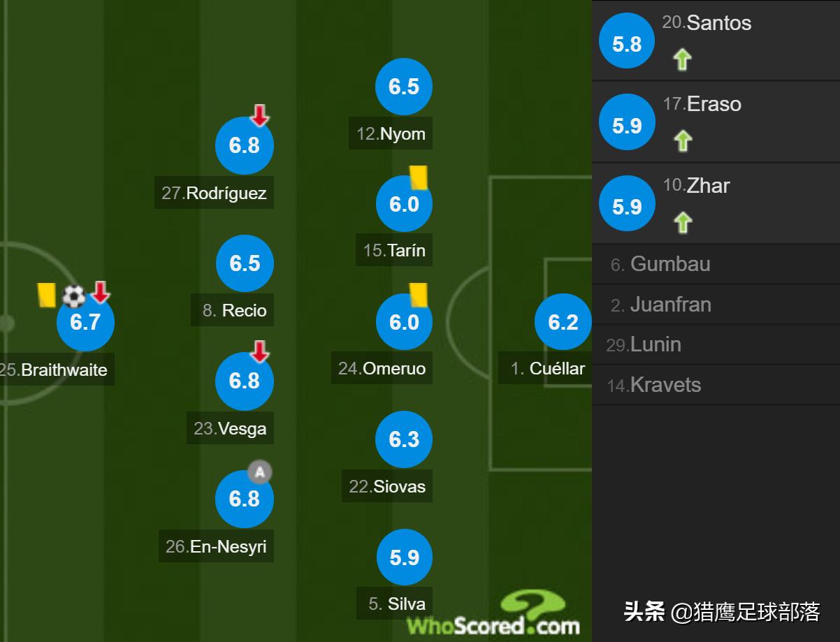The width and height of the screenshot is (840, 642).
Task: Select Cuéllar's 6.2 rating circle
Action: tap(563, 321)
